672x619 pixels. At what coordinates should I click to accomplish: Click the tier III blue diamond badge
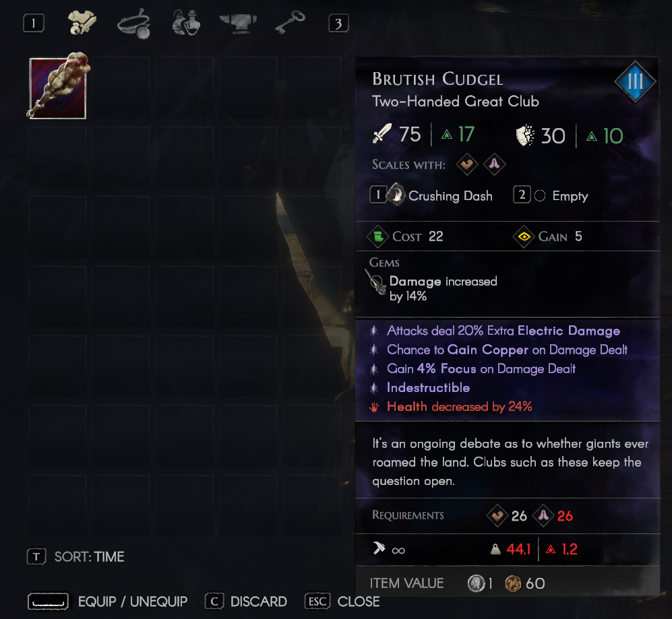tap(635, 82)
